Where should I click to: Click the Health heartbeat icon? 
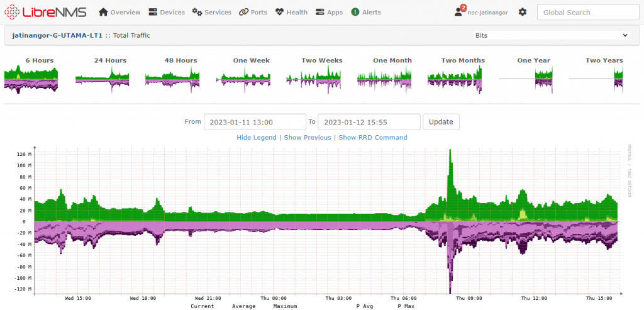[x=280, y=12]
